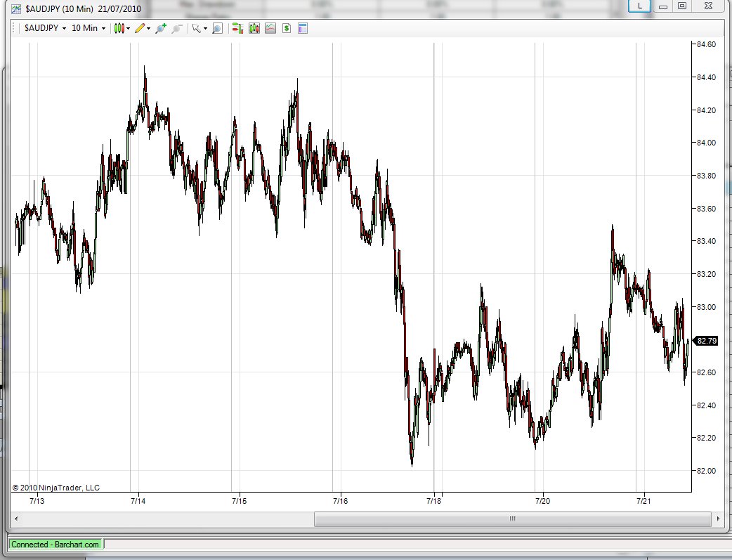Viewport: 732px width, 560px height.
Task: Expand the drawing tools dropdown arrow
Action: tap(148, 29)
